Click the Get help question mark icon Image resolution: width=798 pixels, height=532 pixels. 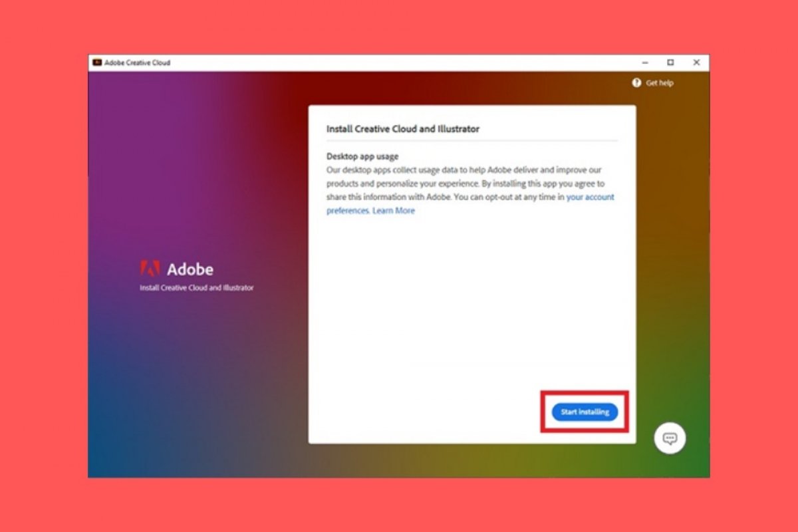click(637, 83)
